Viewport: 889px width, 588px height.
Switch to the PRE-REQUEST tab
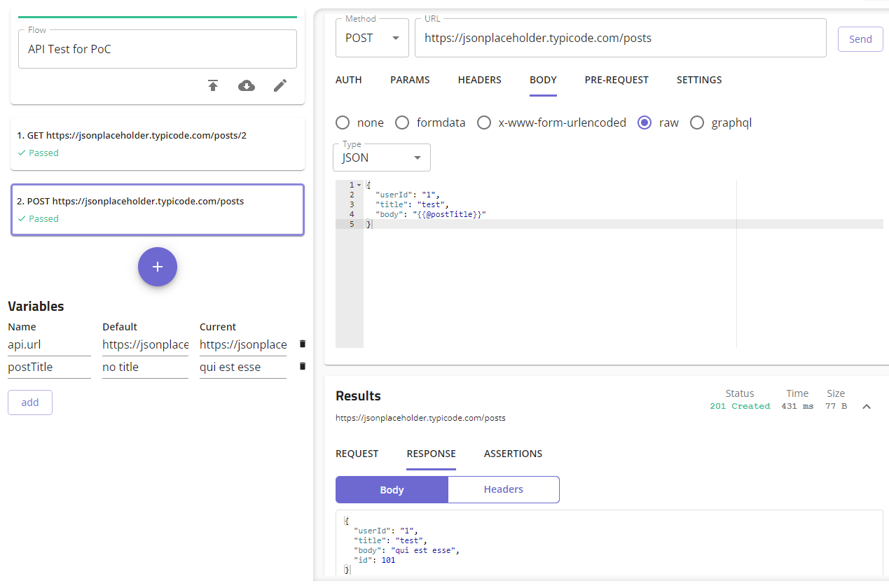pos(616,80)
